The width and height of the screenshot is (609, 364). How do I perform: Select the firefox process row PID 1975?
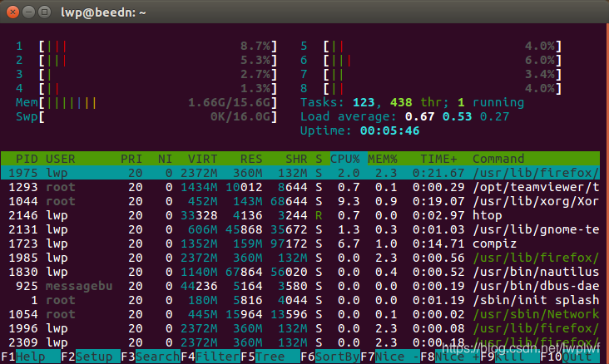[x=300, y=173]
